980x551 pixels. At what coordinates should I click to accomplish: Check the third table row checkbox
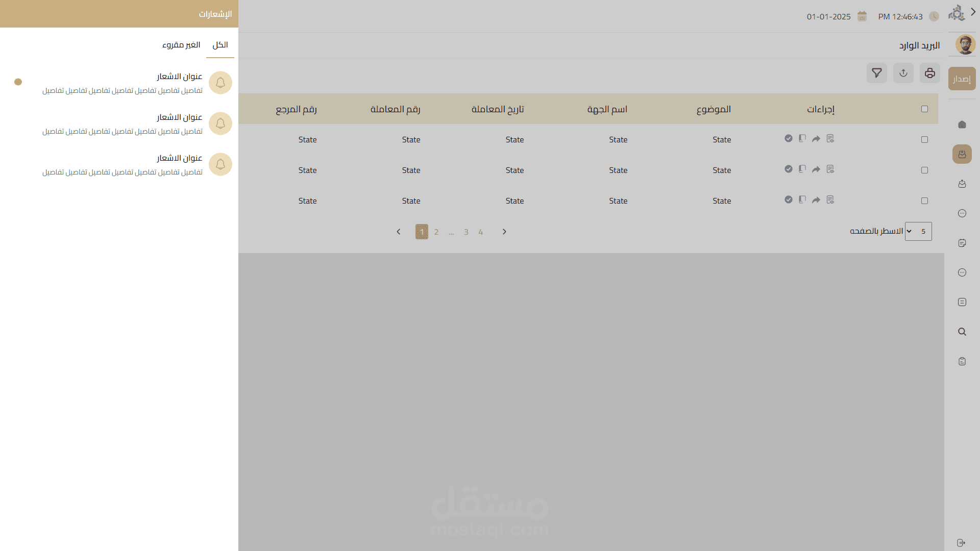click(x=924, y=201)
